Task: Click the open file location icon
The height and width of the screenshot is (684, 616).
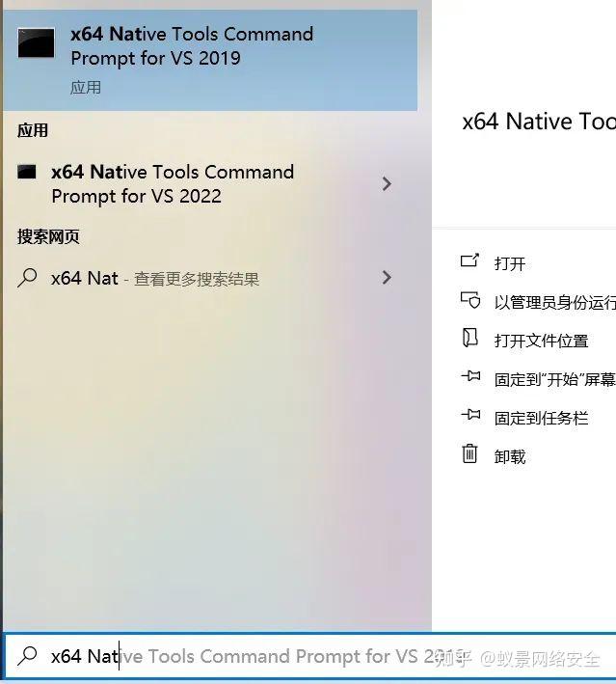Action: tap(470, 338)
